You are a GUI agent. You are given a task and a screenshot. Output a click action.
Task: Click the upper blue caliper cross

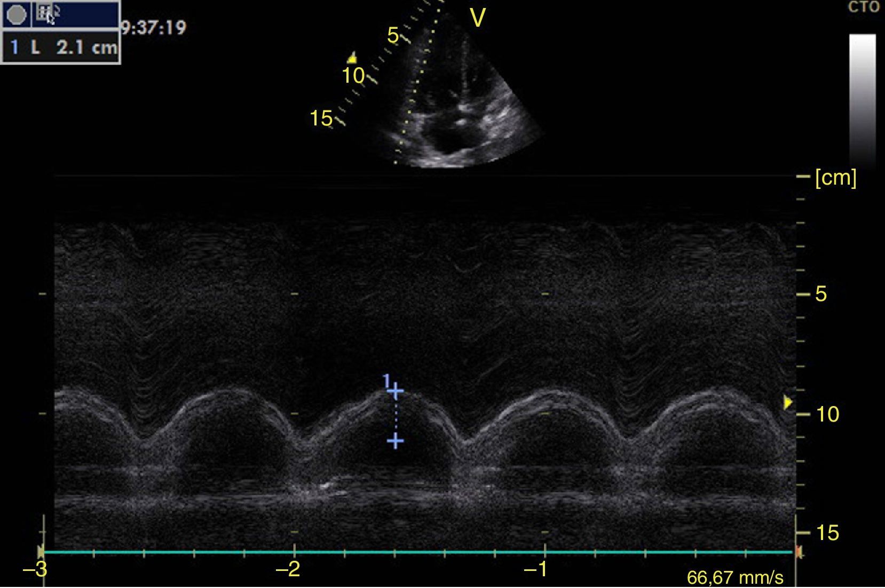pyautogui.click(x=395, y=393)
